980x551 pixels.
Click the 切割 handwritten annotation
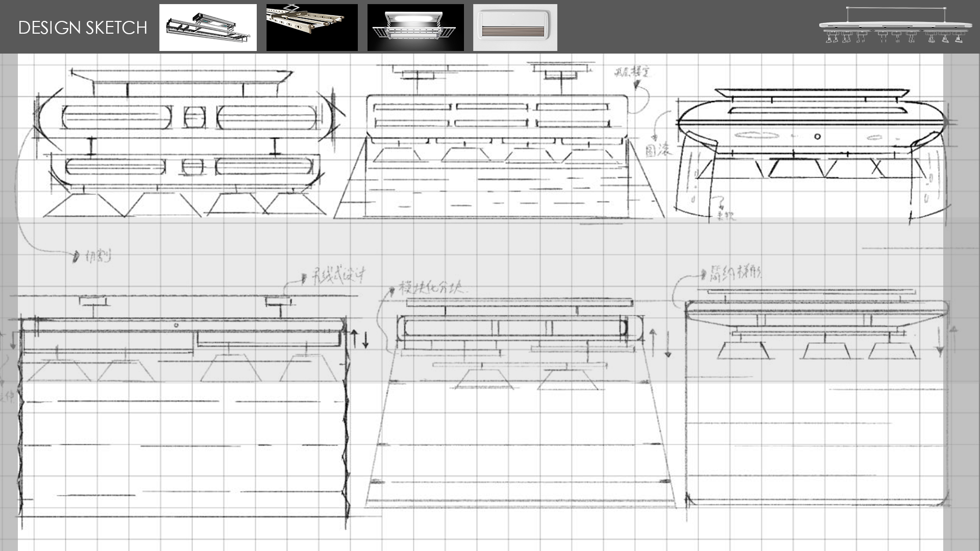pos(97,256)
